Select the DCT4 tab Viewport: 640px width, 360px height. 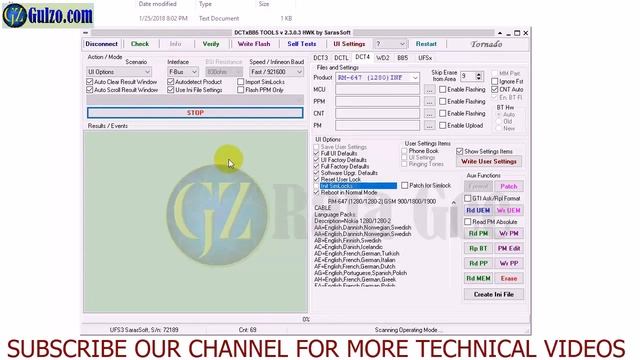(362, 57)
